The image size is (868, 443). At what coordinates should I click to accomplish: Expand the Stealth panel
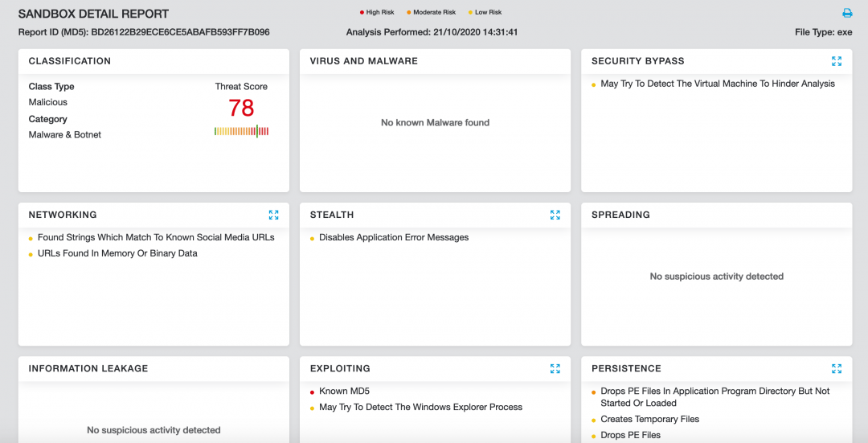point(555,215)
